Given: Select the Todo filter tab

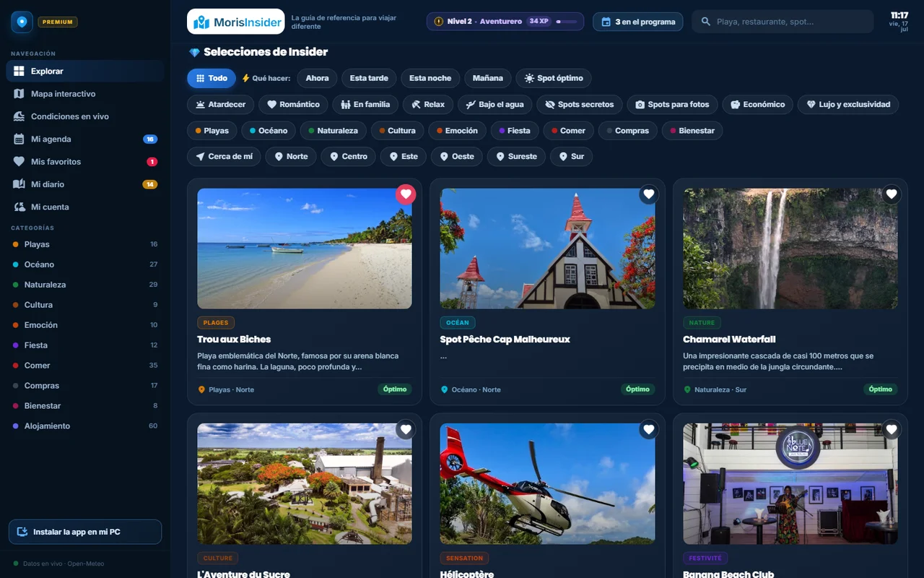Looking at the screenshot, I should tap(212, 78).
